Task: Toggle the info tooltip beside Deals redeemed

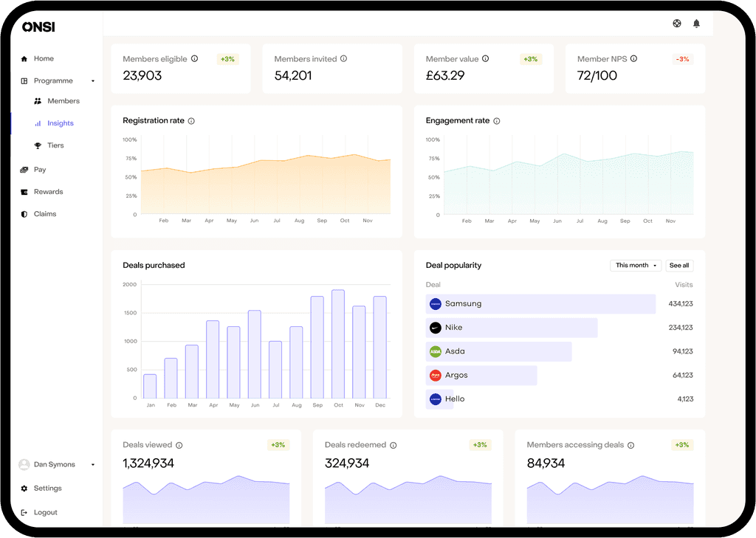Action: coord(394,445)
